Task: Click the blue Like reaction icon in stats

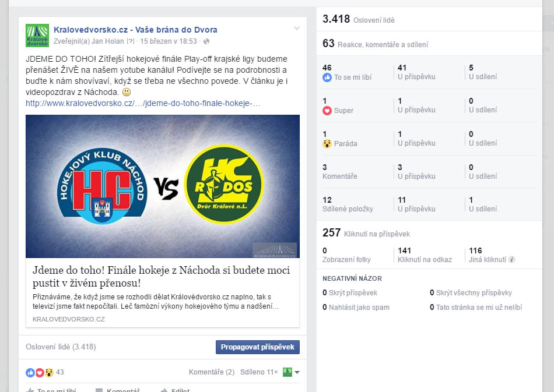Action: (x=327, y=77)
